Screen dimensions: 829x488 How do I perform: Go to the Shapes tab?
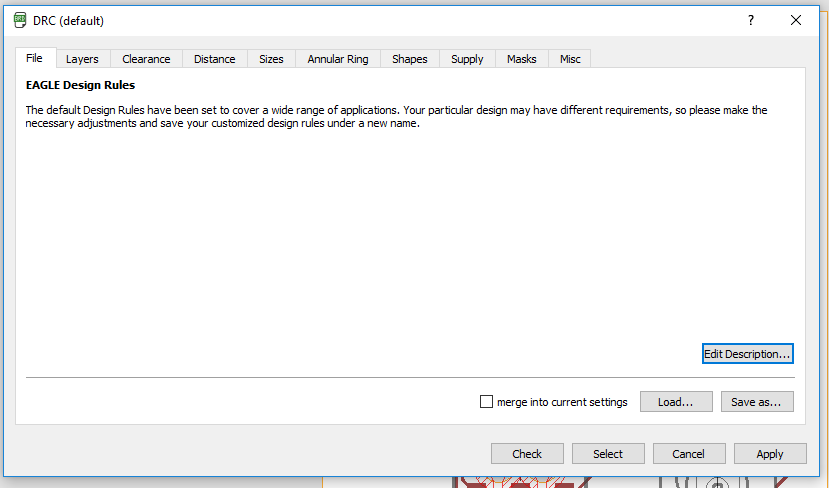point(410,59)
